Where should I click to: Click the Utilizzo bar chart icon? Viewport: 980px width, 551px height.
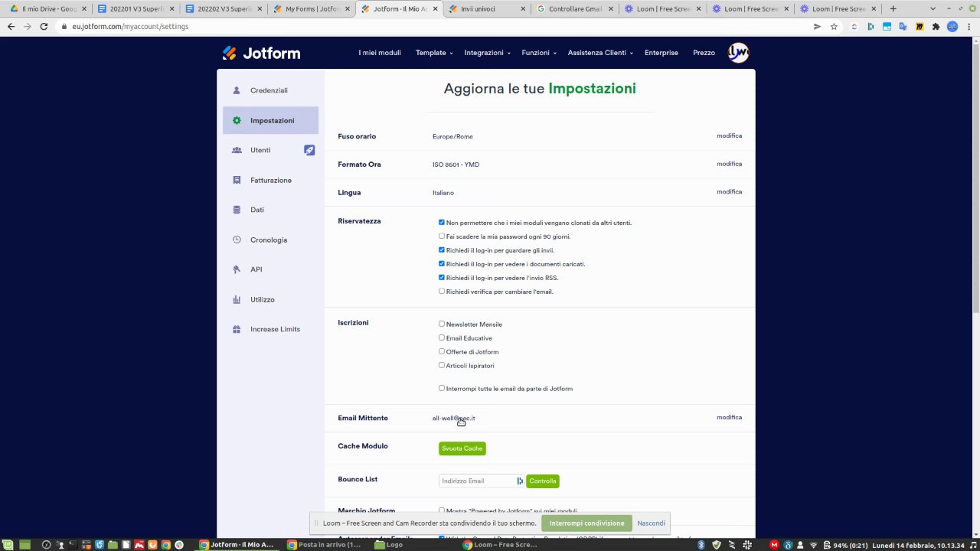(237, 299)
